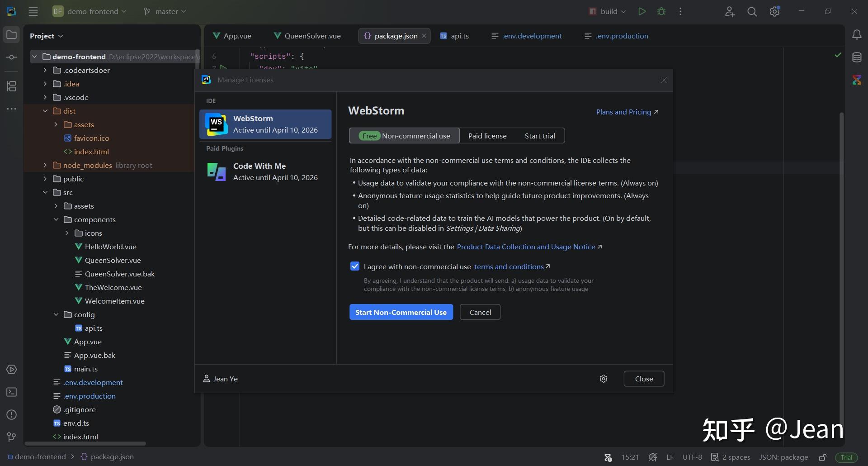Click UTF-8 encoding in status bar
868x466 pixels.
click(692, 457)
